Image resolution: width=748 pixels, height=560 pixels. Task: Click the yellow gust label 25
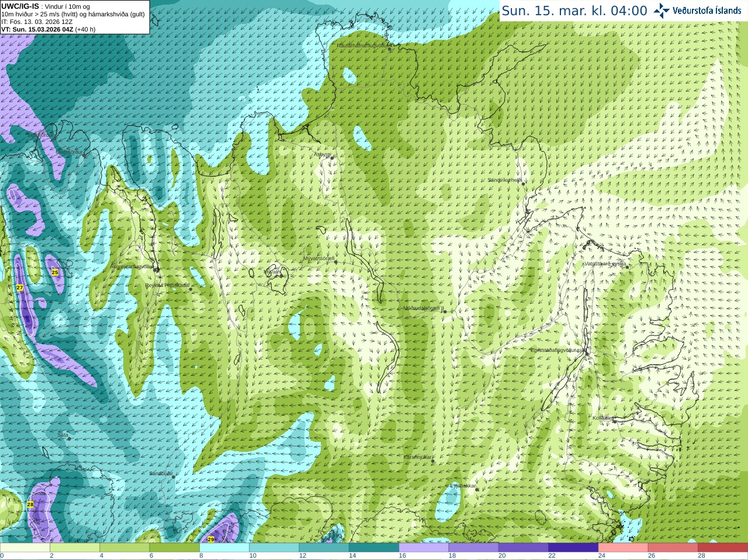(55, 272)
